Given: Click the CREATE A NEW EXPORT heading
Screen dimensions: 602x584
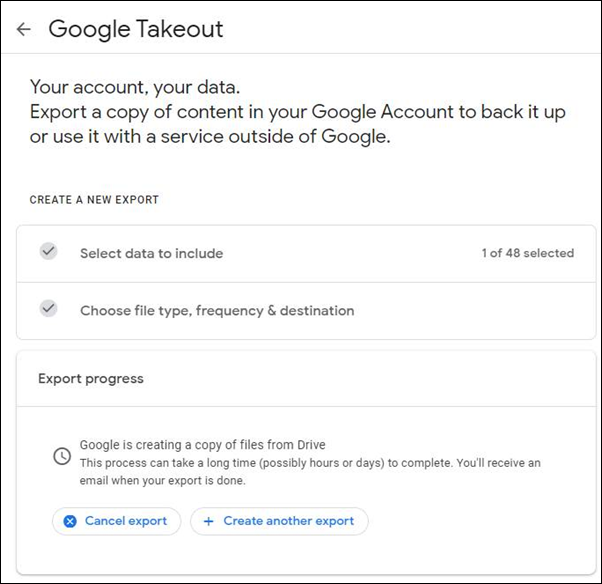Looking at the screenshot, I should (x=94, y=200).
